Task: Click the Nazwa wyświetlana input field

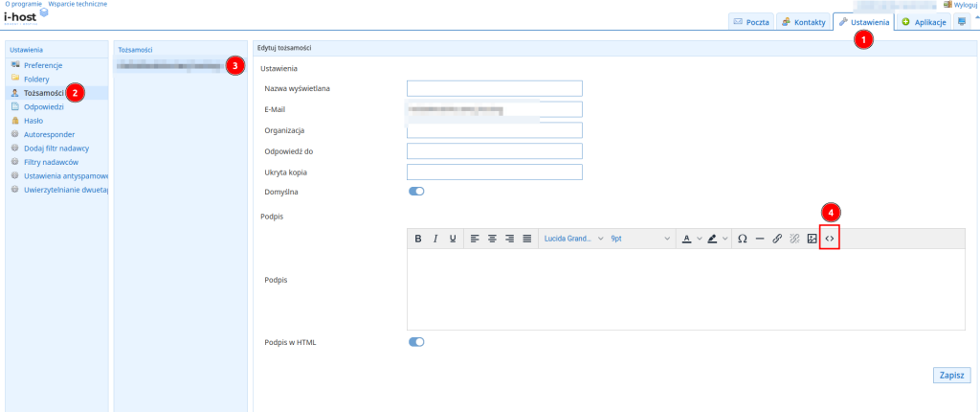Action: pos(494,88)
